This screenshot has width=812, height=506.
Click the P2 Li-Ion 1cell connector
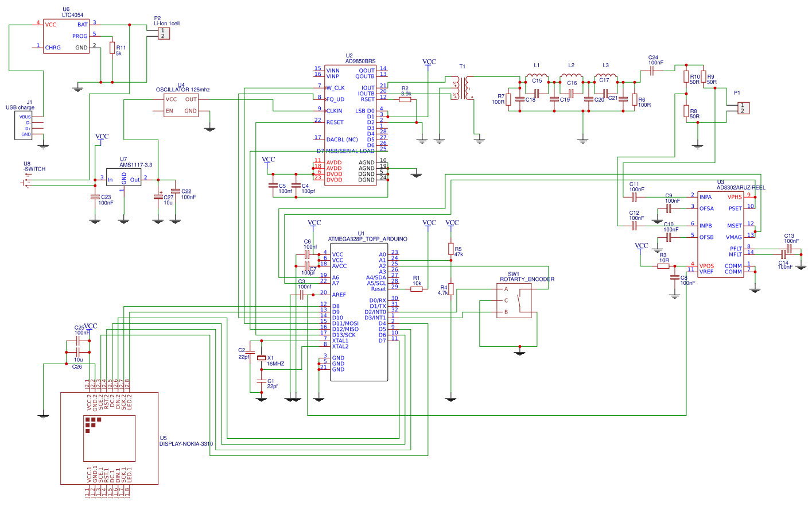(164, 33)
